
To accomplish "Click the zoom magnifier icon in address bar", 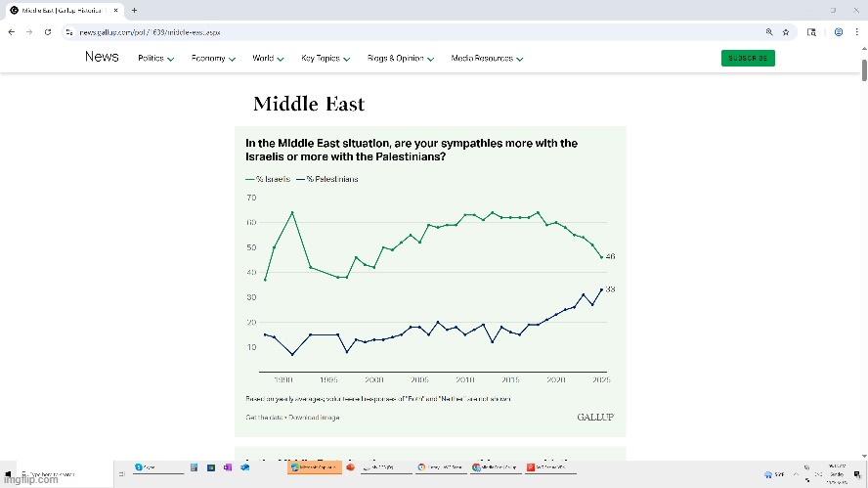I will click(769, 31).
